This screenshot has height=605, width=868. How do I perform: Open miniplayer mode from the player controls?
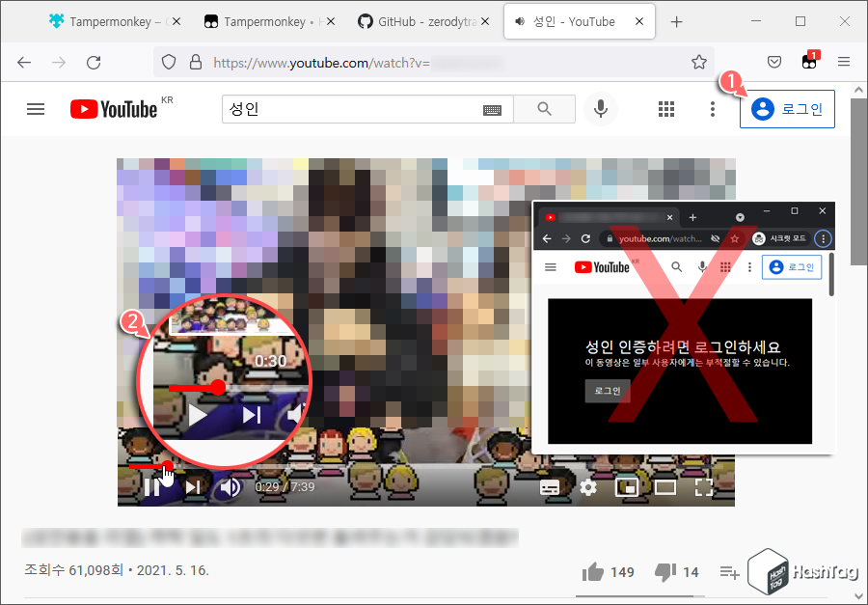(627, 487)
